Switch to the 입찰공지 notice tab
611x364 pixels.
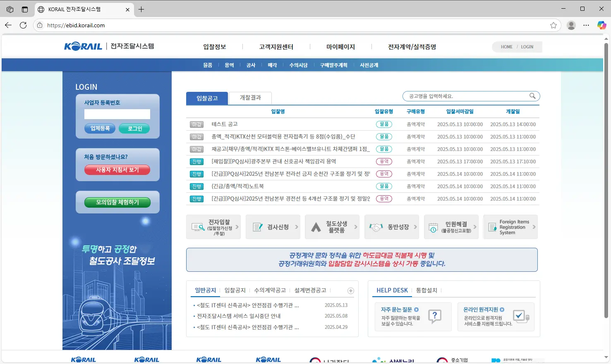pyautogui.click(x=235, y=290)
